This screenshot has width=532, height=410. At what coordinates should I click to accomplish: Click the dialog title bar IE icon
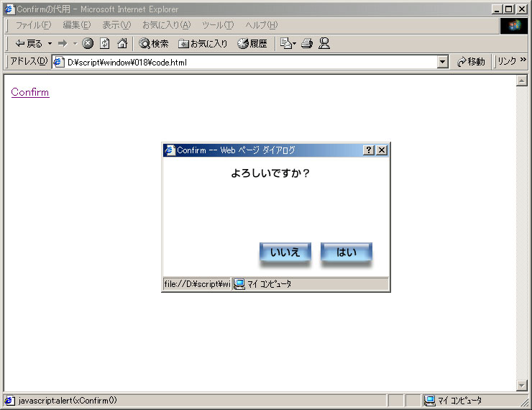170,150
